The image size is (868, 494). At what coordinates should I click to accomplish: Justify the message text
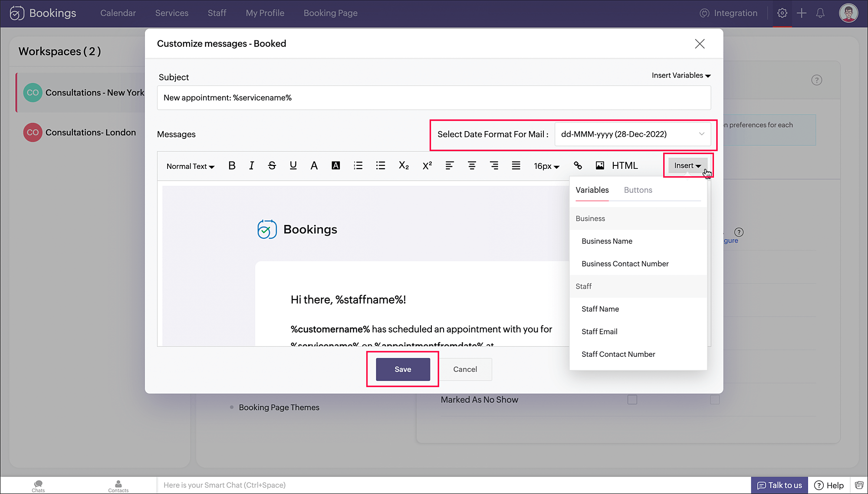pyautogui.click(x=516, y=165)
